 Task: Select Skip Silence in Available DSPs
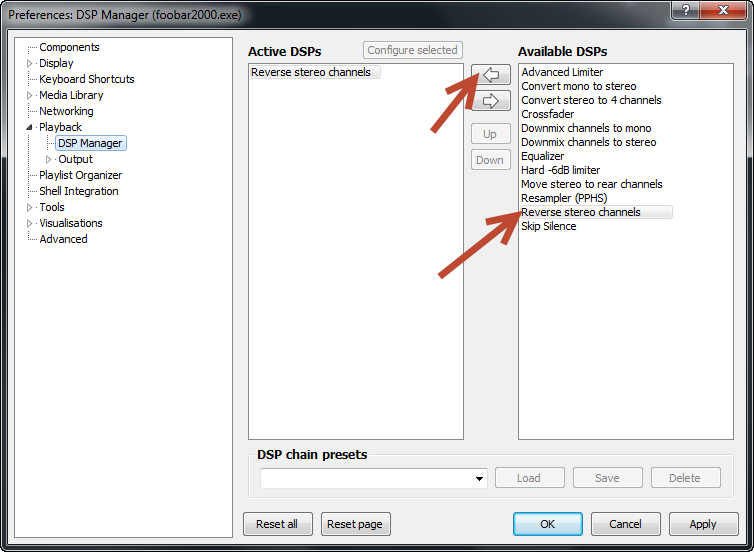tap(549, 226)
